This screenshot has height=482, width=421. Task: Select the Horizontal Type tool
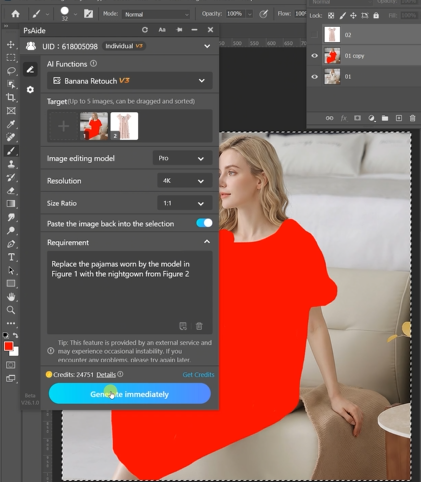11,257
